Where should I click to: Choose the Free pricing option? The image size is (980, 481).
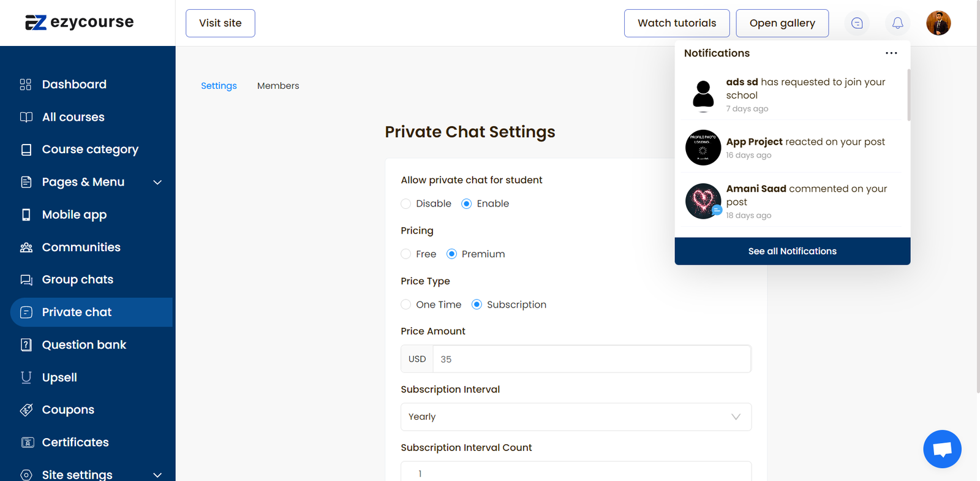click(406, 254)
